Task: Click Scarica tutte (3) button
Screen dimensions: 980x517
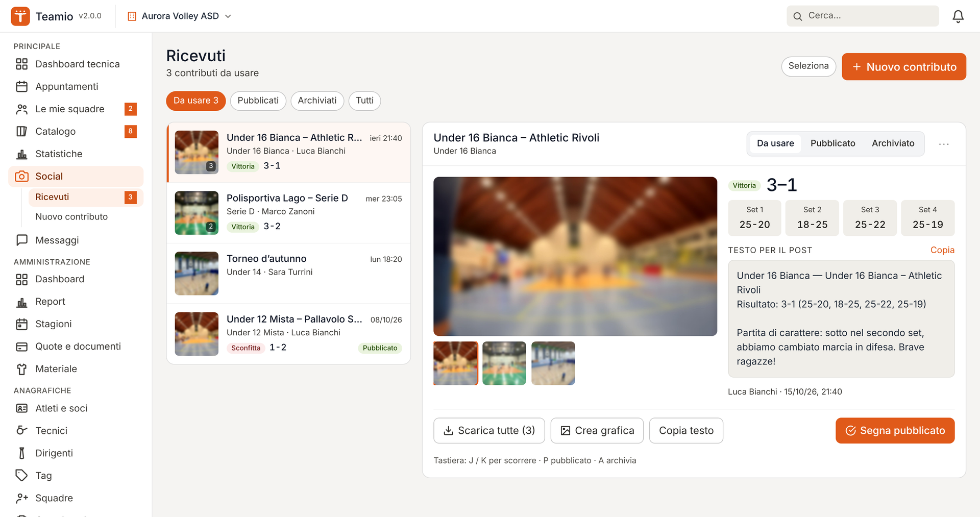Action: (489, 431)
